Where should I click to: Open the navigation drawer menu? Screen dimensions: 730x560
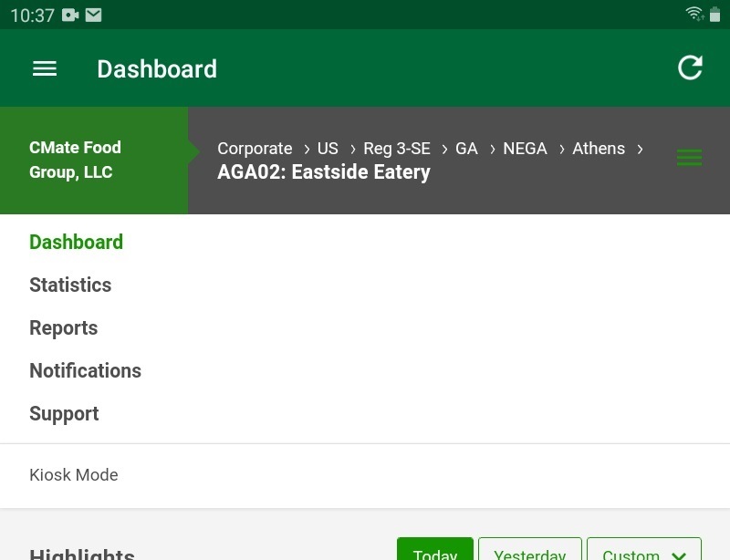click(44, 68)
